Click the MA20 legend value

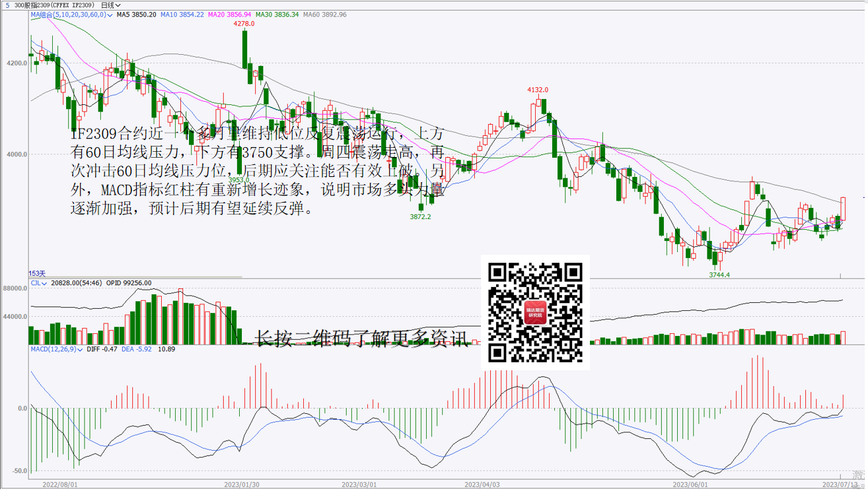click(229, 15)
